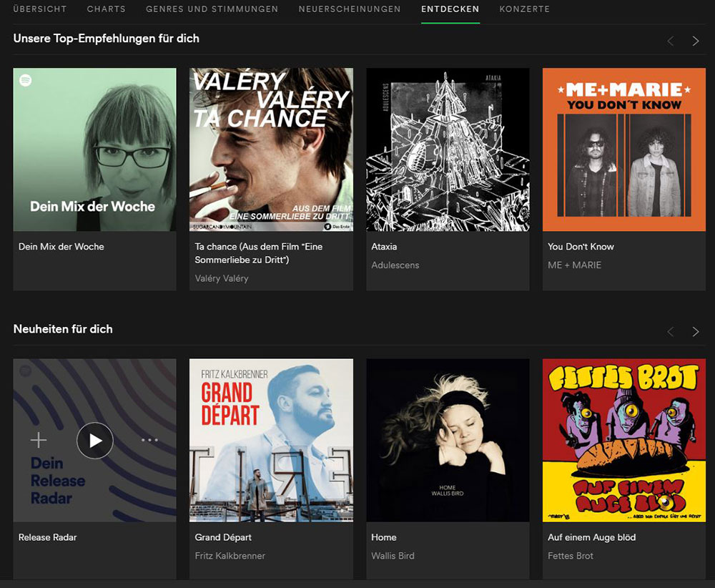Play the Release Radar playlist
The width and height of the screenshot is (715, 588).
click(95, 441)
